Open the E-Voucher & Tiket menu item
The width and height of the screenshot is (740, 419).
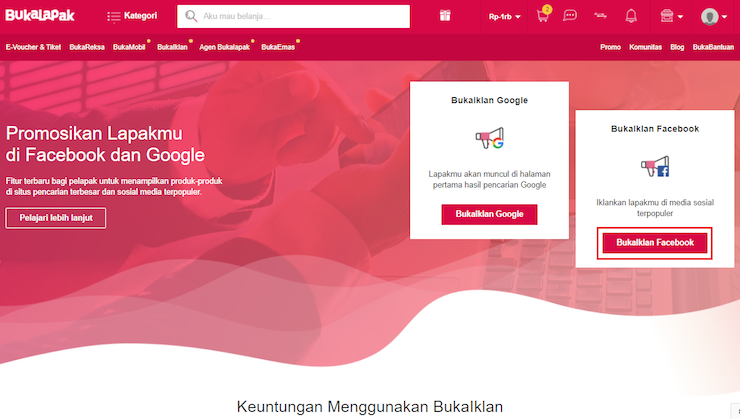click(x=34, y=47)
